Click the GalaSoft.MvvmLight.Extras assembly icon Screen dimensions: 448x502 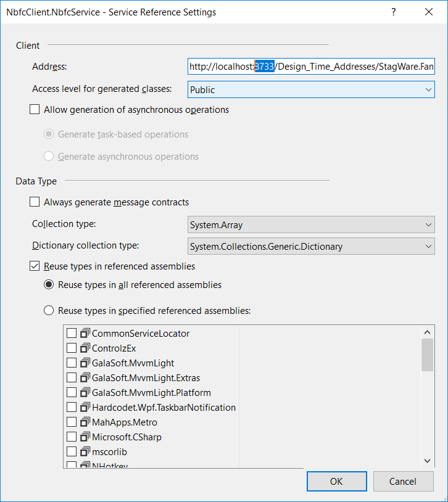[85, 377]
